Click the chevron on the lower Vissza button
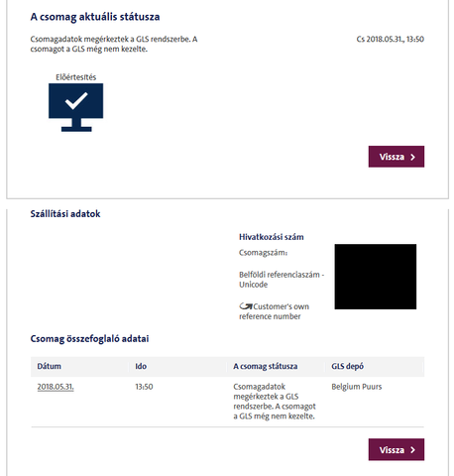Image resolution: width=454 pixels, height=476 pixels. click(412, 450)
